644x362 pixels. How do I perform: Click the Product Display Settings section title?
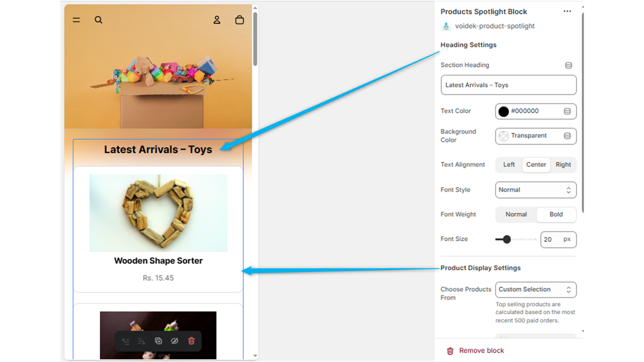click(481, 268)
